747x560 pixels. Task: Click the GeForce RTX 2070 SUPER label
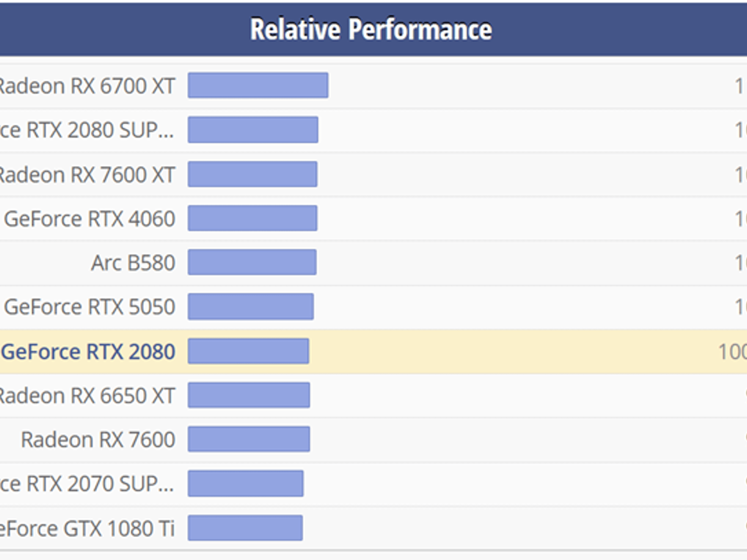point(87,484)
